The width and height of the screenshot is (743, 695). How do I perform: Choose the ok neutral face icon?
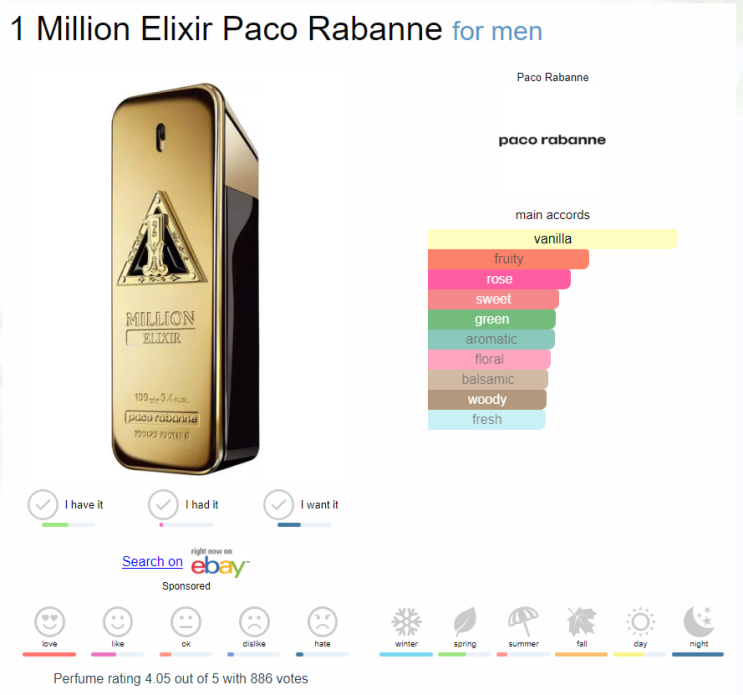coord(186,622)
